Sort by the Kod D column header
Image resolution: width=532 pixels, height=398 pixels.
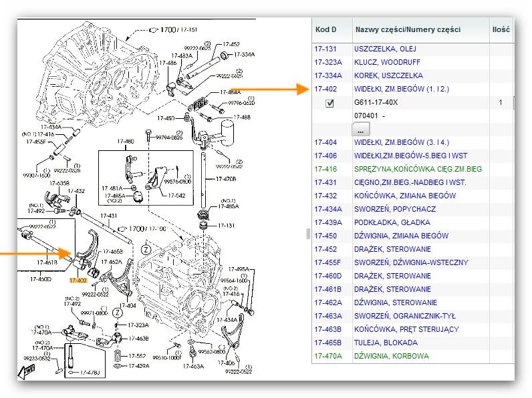pyautogui.click(x=325, y=29)
